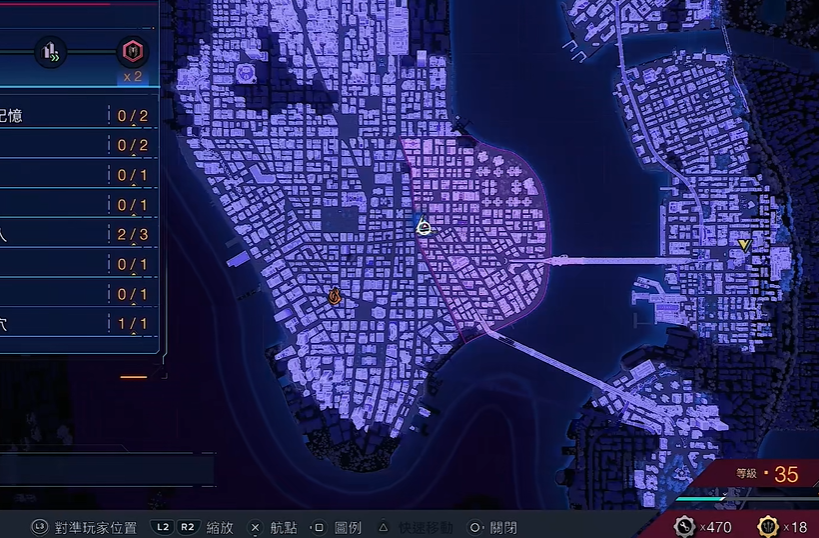Click the tech parts currency icon
Screen dimensions: 819x538
pyautogui.click(x=684, y=527)
